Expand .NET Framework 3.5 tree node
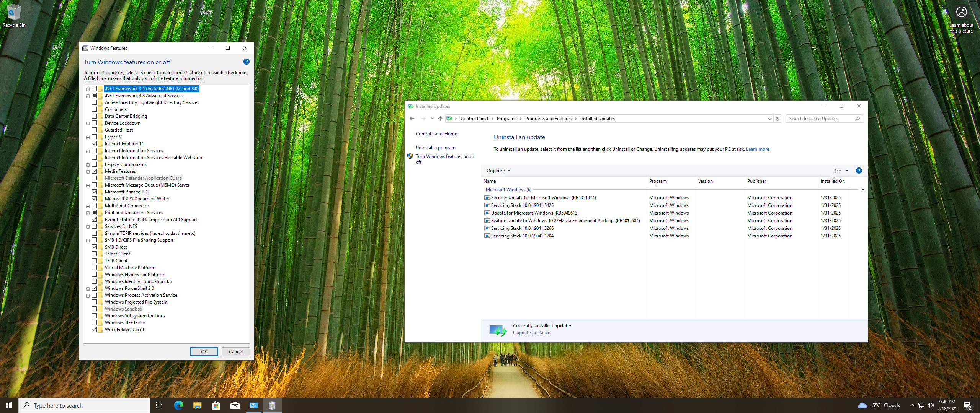 [x=88, y=89]
